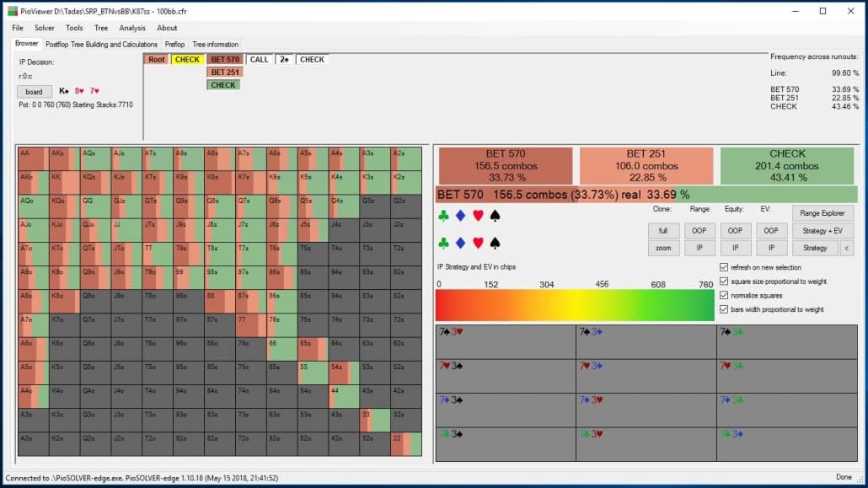This screenshot has height=488, width=868.
Task: Click the top-row red heart suit icon
Action: click(x=478, y=216)
